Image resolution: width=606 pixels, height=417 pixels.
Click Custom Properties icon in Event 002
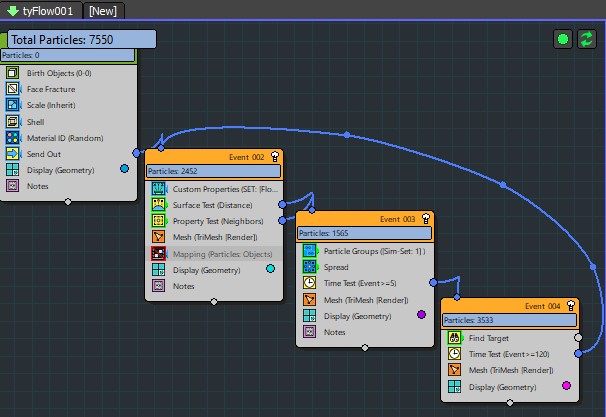point(158,189)
